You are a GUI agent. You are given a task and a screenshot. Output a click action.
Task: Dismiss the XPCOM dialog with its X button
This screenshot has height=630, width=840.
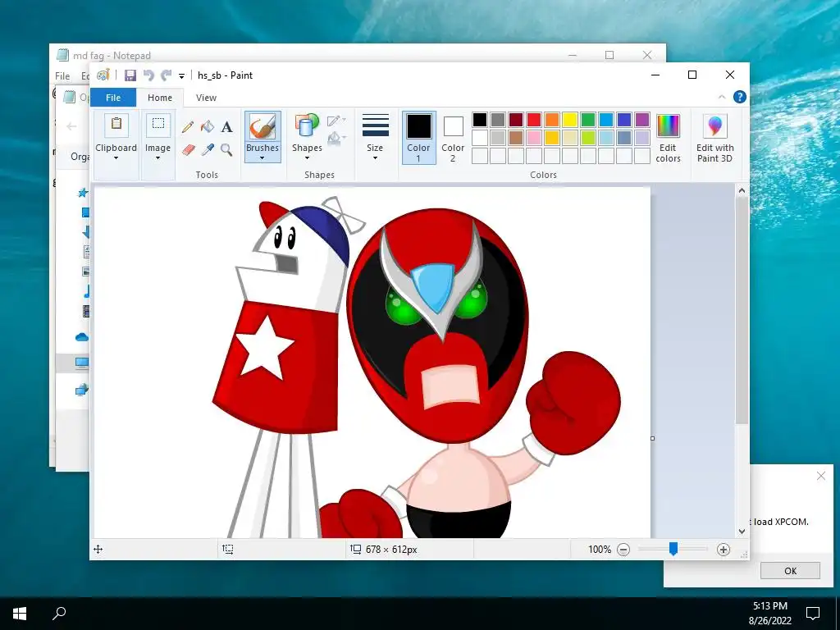coord(820,476)
